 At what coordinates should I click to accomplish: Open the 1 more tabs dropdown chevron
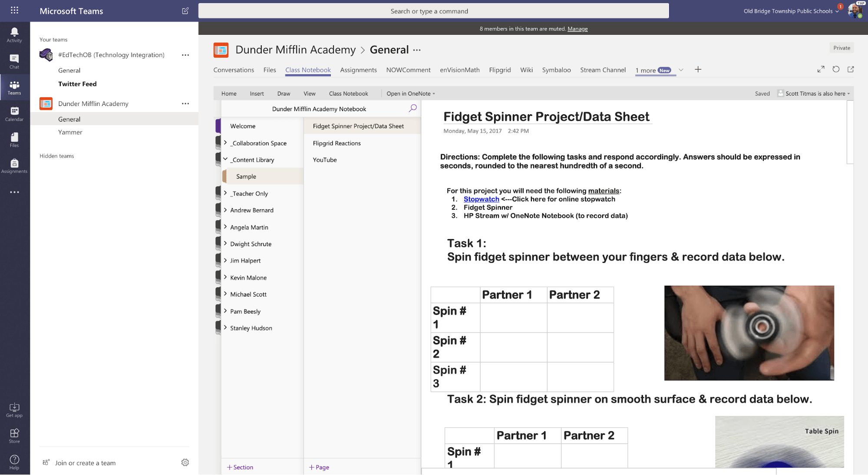(x=681, y=70)
